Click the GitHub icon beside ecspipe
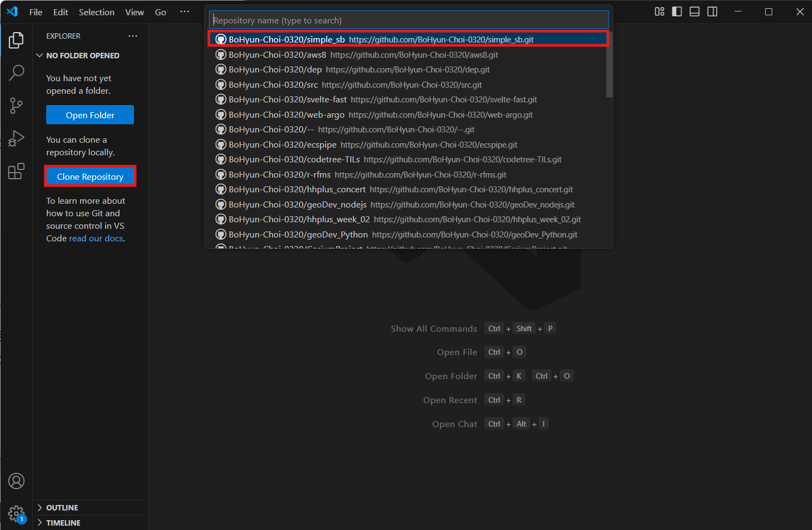 220,144
